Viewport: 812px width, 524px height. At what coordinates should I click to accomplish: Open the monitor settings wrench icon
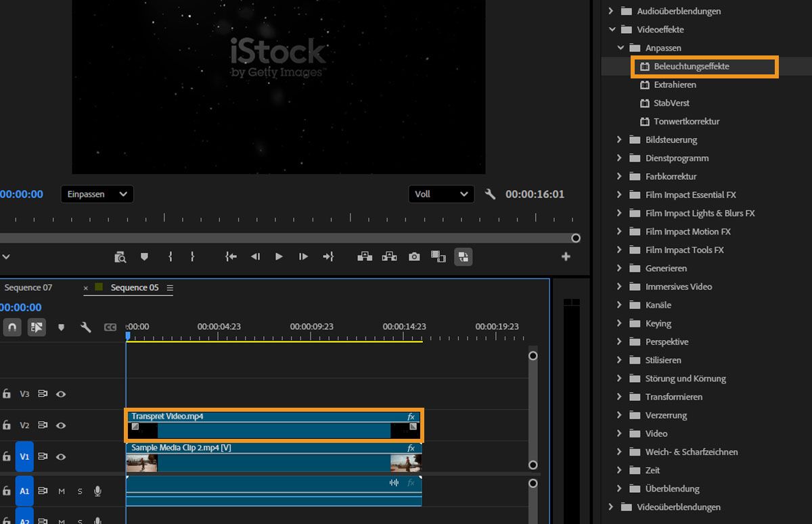coord(491,194)
